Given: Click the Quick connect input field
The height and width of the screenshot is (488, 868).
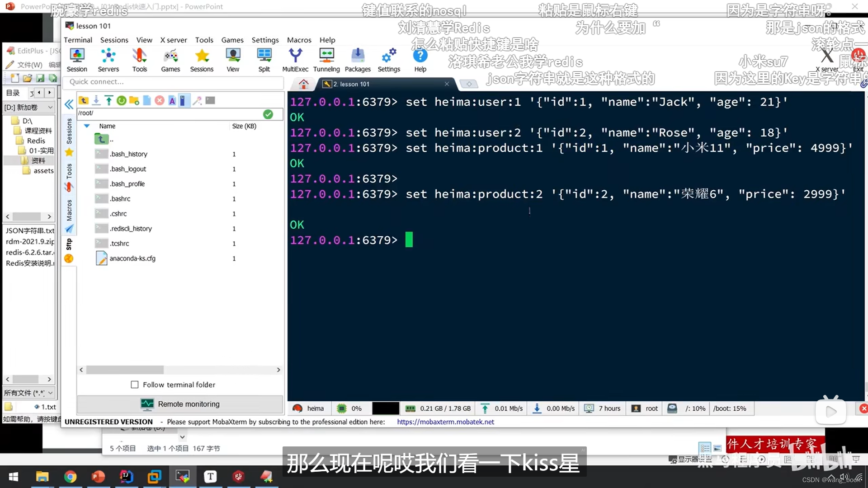Looking at the screenshot, I should [173, 82].
